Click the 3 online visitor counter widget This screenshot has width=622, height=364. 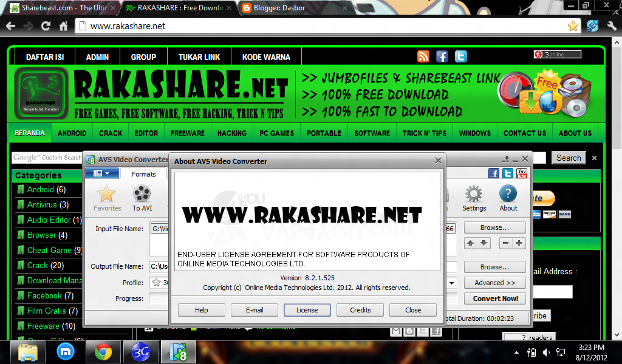(558, 54)
